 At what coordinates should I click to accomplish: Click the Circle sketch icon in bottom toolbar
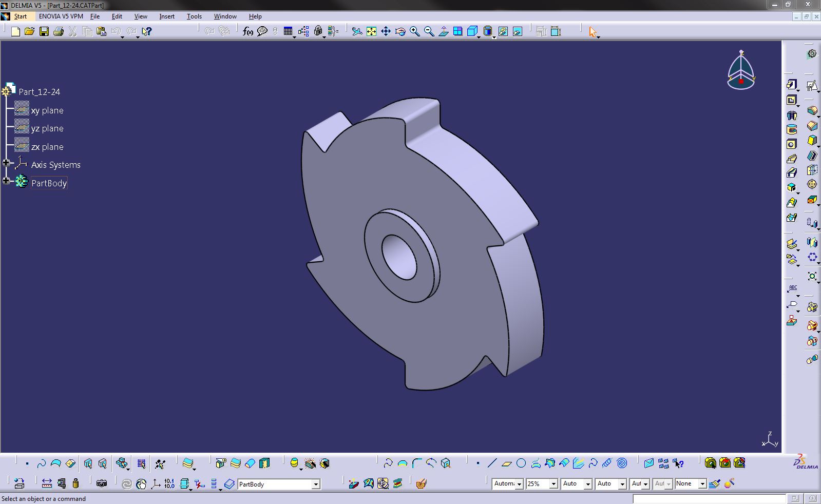tap(521, 463)
